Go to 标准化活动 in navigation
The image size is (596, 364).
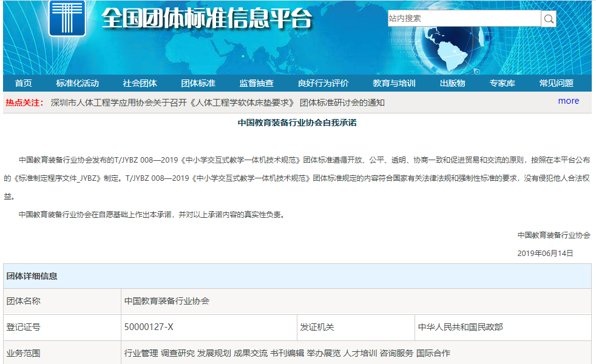tap(77, 83)
